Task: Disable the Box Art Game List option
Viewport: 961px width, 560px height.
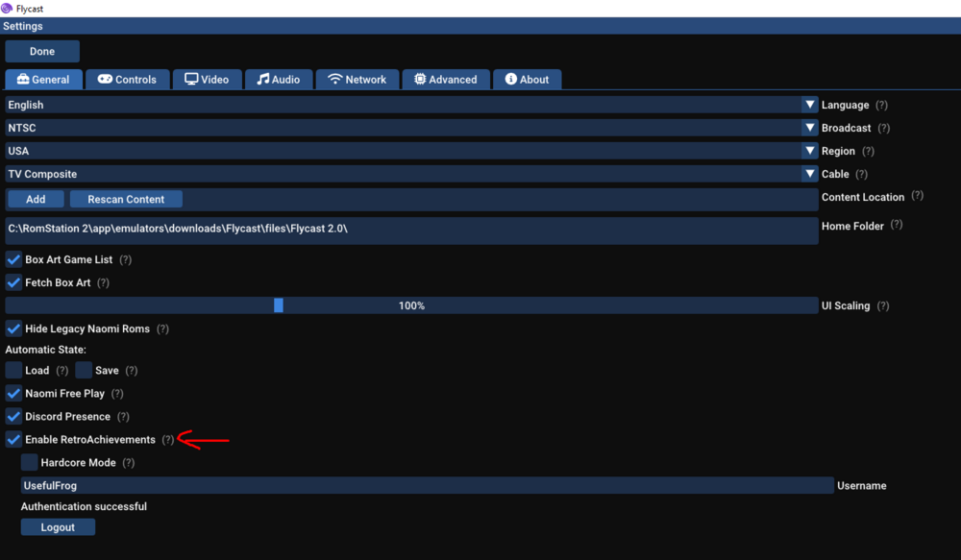Action: tap(12, 258)
